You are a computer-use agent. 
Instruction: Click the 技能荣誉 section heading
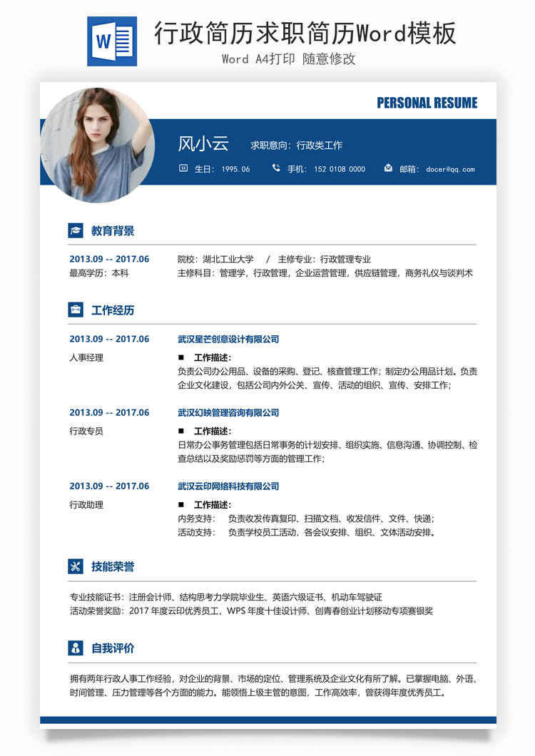(113, 566)
